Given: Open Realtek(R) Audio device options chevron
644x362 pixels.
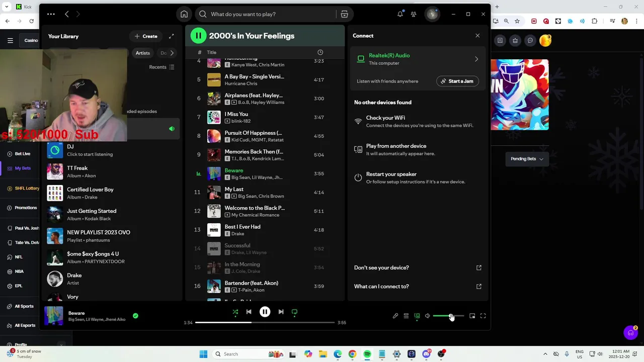Looking at the screenshot, I should (476, 59).
